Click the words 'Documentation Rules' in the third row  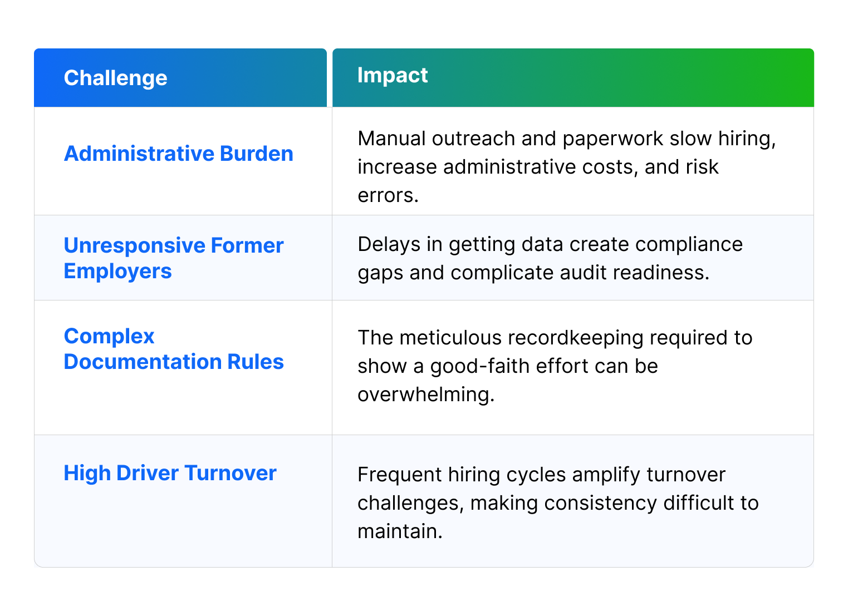pyautogui.click(x=173, y=362)
